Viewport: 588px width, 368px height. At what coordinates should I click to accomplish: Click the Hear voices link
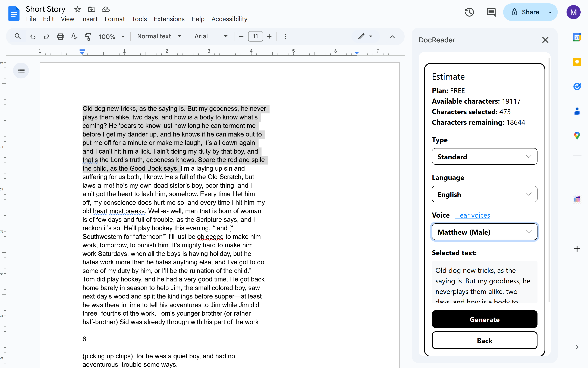click(472, 215)
